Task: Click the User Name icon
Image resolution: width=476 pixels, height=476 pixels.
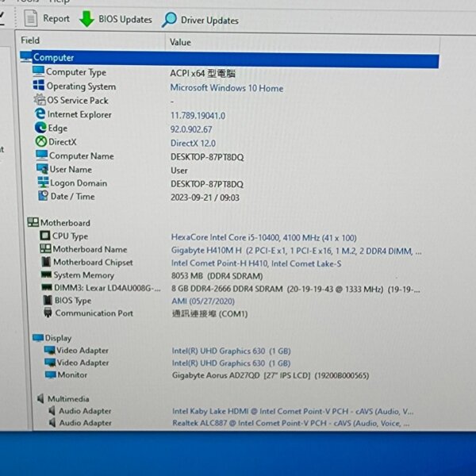Action: coord(42,168)
